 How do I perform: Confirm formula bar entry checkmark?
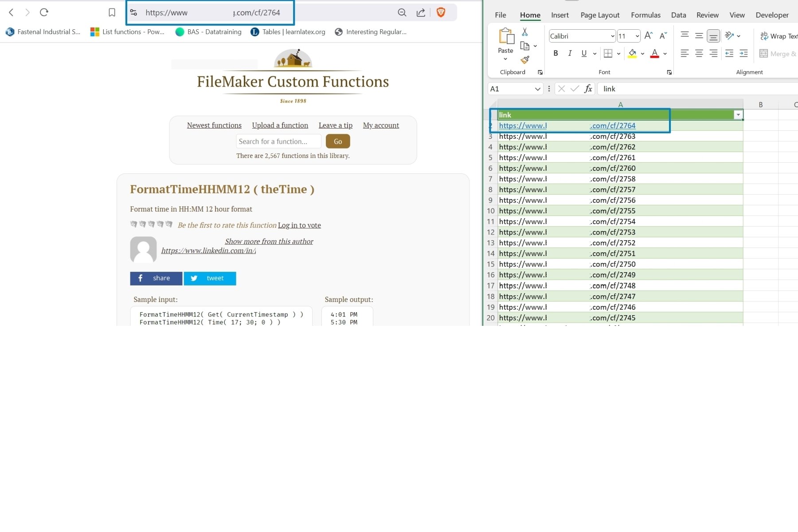pos(575,89)
